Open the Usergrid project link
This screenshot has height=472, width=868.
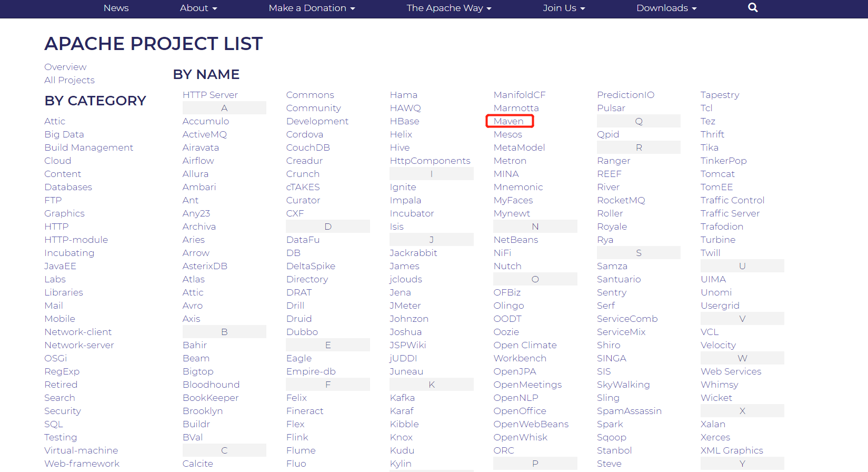[x=720, y=306]
